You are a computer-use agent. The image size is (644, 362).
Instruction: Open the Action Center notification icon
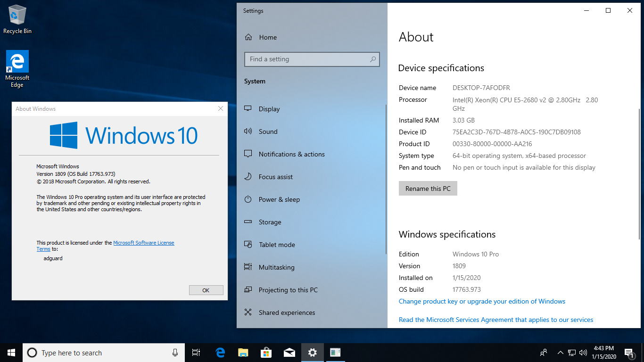pos(629,353)
